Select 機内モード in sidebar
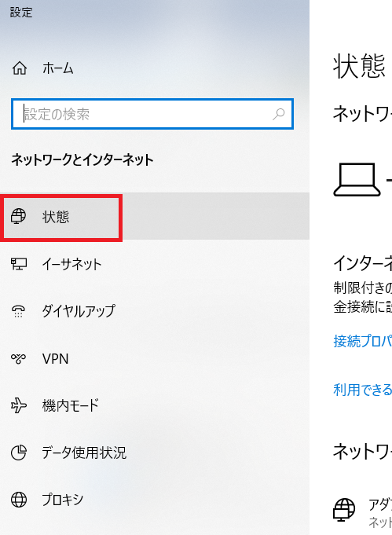 [x=155, y=405]
